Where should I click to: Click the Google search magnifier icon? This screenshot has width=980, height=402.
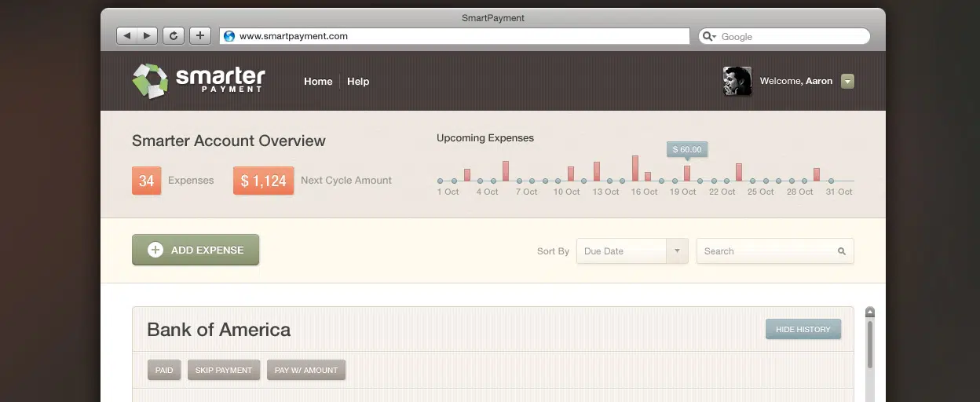[x=708, y=36]
